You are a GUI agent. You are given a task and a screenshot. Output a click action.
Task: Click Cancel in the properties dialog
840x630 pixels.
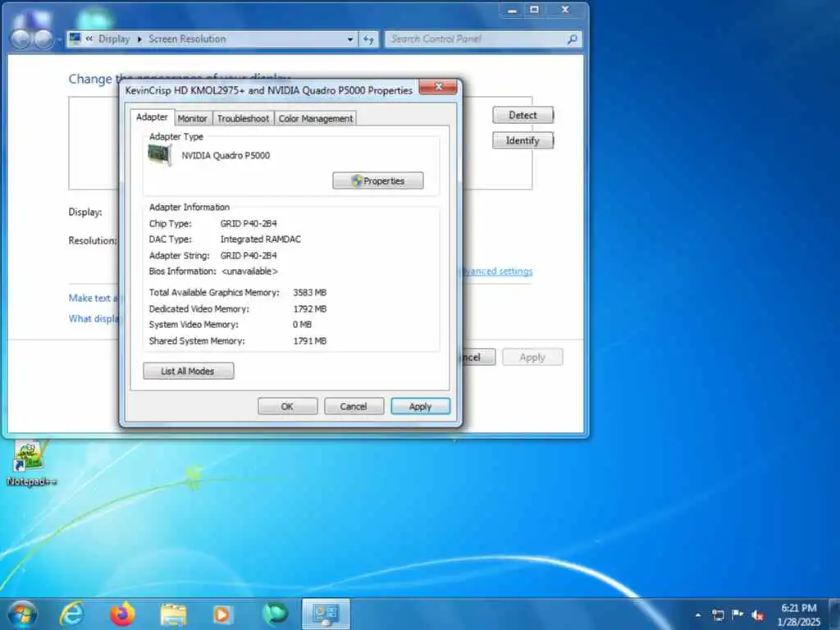coord(354,406)
